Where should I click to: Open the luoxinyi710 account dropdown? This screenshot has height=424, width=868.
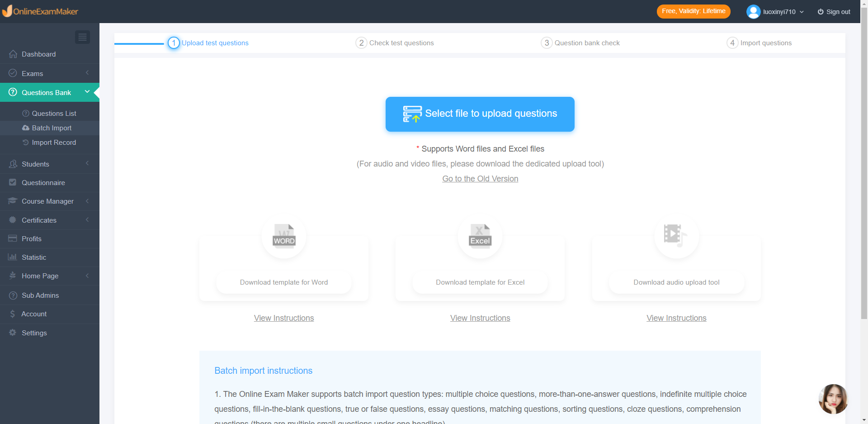coord(783,12)
